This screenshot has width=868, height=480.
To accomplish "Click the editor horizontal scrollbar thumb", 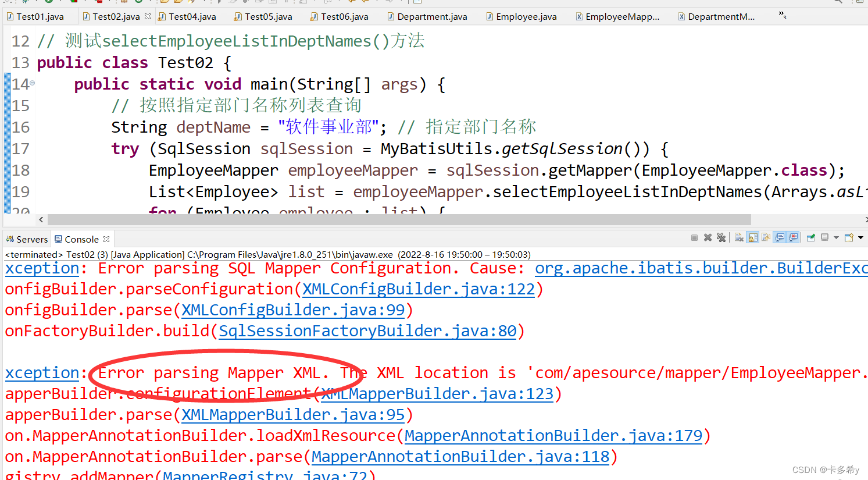I will tap(399, 219).
